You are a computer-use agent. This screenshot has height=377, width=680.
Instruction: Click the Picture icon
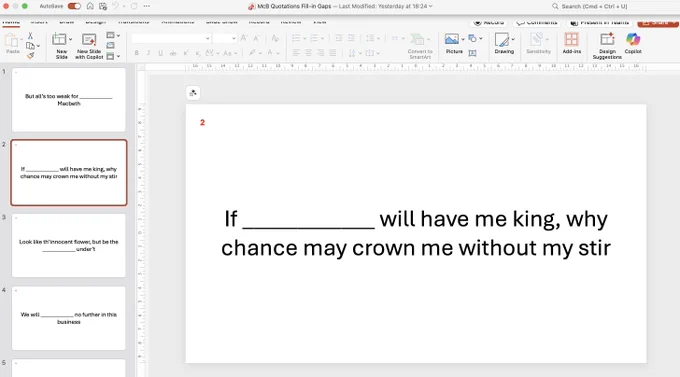pyautogui.click(x=451, y=39)
